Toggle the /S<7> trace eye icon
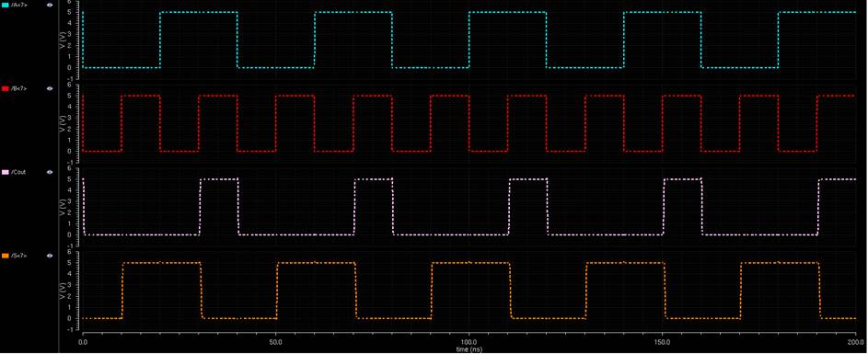This screenshot has height=354, width=868. point(50,256)
